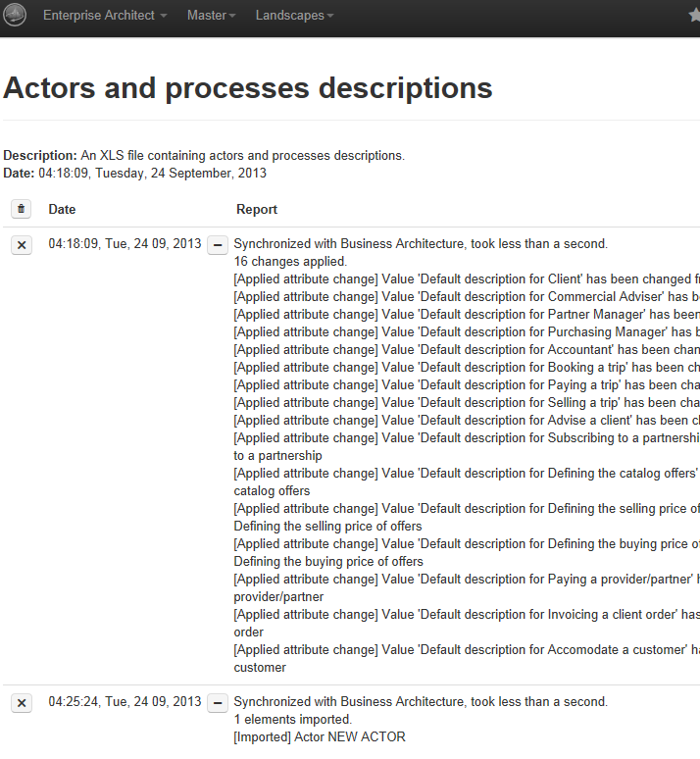Viewport: 700px width, 759px height.
Task: Collapse the 04:18:09 report details
Action: 219,245
